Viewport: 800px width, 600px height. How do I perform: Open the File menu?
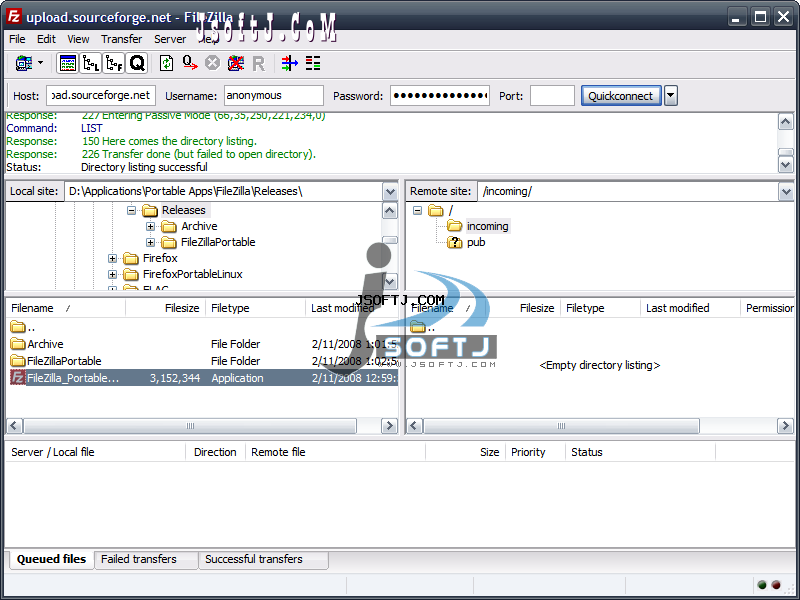tap(17, 39)
